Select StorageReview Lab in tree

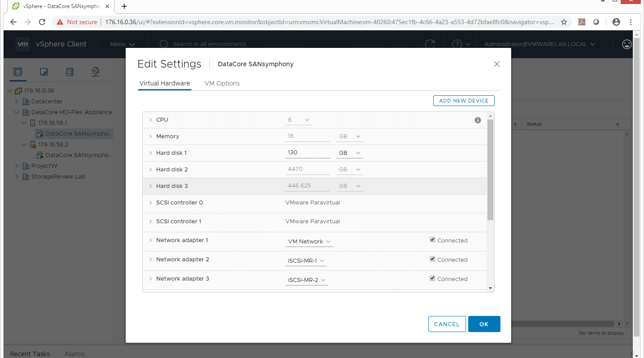pyautogui.click(x=58, y=176)
